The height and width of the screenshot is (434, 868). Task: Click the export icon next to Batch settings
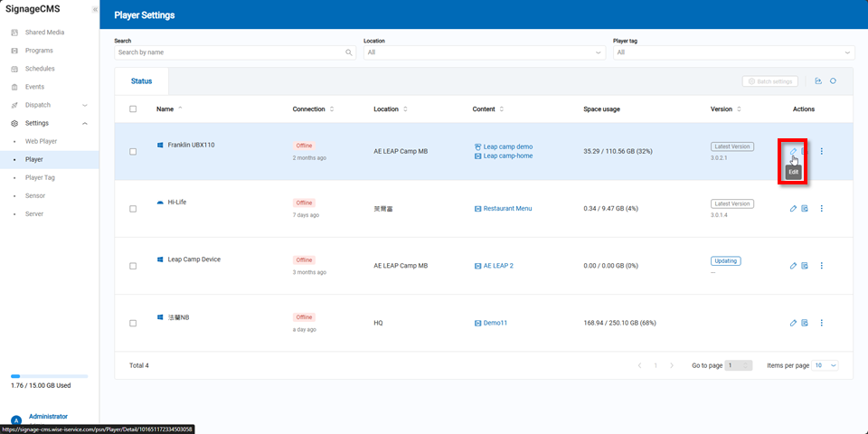[x=817, y=81]
